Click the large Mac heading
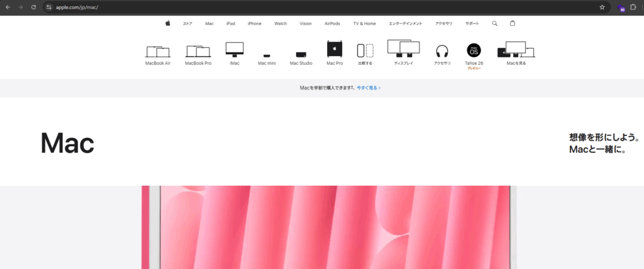Image resolution: width=644 pixels, height=269 pixels. click(67, 144)
